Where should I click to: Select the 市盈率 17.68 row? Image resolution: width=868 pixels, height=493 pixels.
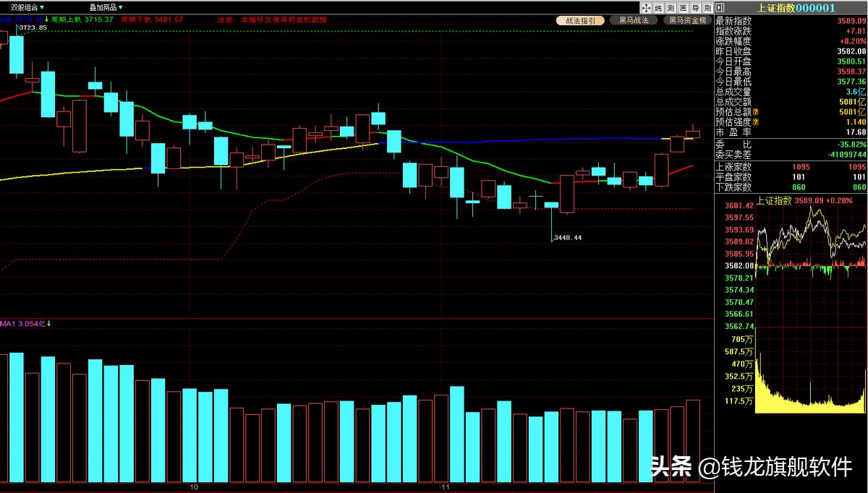pos(791,133)
